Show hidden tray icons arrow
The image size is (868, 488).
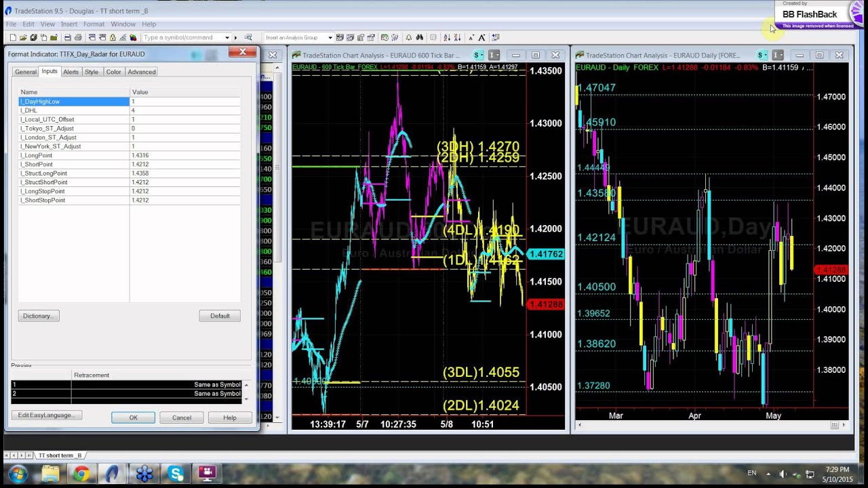tap(768, 473)
